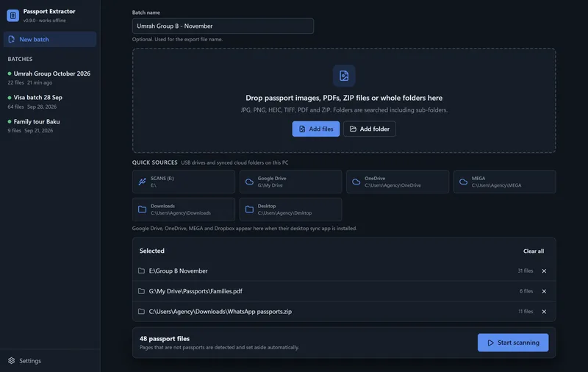Click green status dot for Family tour Baku
This screenshot has width=588, height=372.
point(10,121)
